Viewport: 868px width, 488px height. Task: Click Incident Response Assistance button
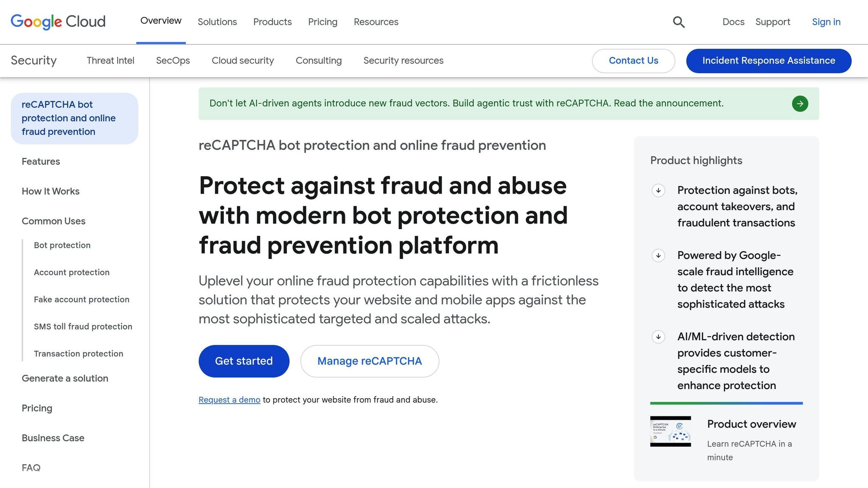[x=768, y=61]
